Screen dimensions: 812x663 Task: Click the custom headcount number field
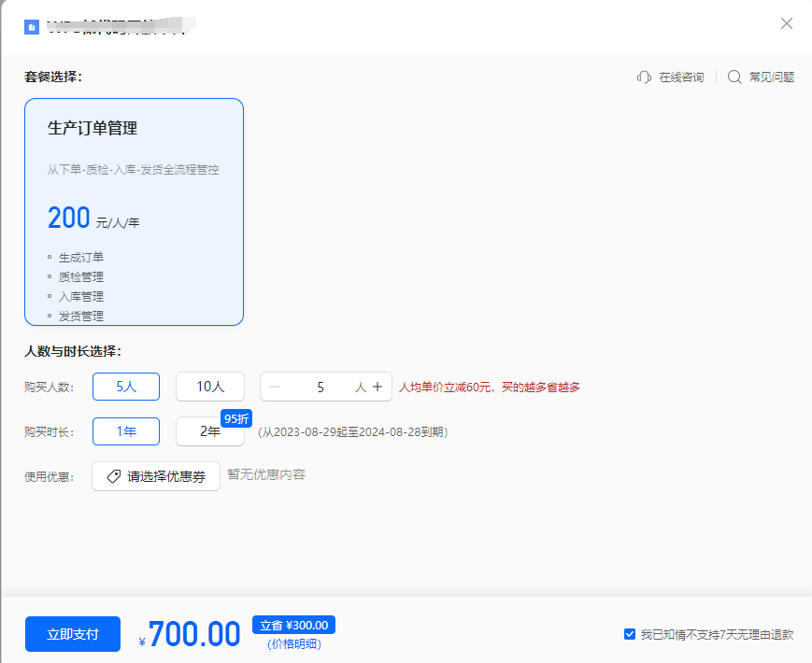tap(321, 387)
